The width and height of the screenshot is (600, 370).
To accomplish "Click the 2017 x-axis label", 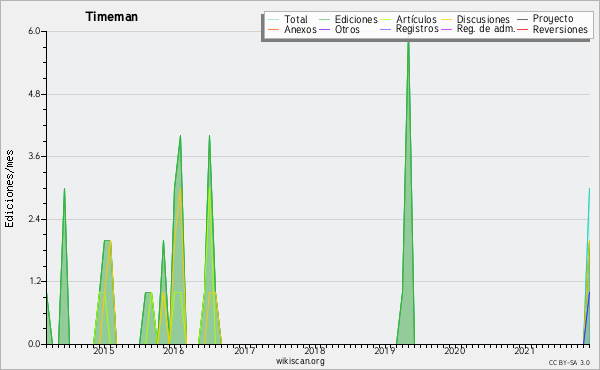I will click(x=245, y=350).
